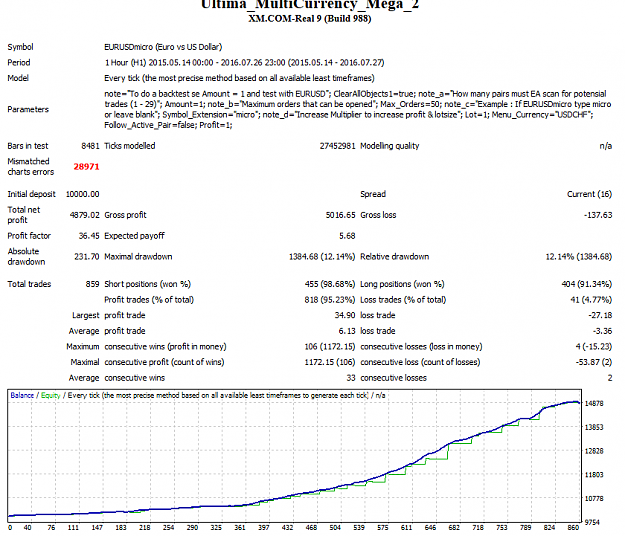Select the symbol value EURUSDmicro (Euro vs US Dollar)
Image resolution: width=625 pixels, height=536 pixels.
pos(163,47)
